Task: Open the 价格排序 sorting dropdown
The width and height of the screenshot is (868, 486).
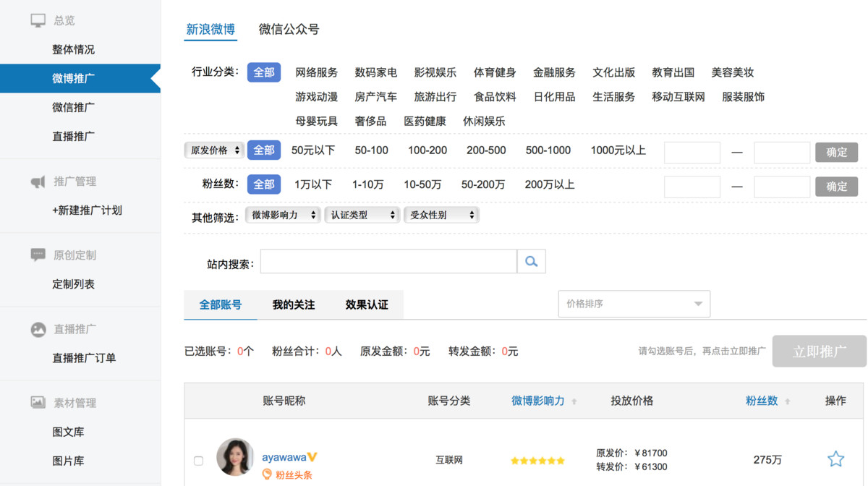Action: click(634, 304)
